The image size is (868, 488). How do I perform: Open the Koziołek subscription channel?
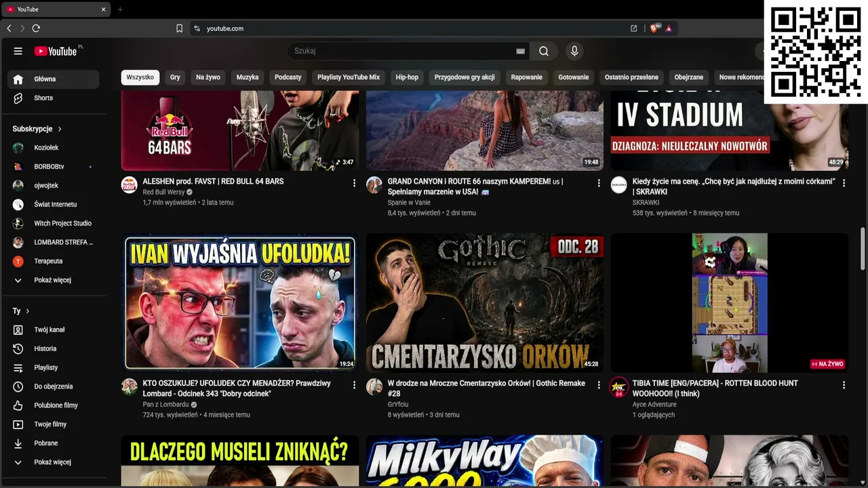click(x=54, y=148)
